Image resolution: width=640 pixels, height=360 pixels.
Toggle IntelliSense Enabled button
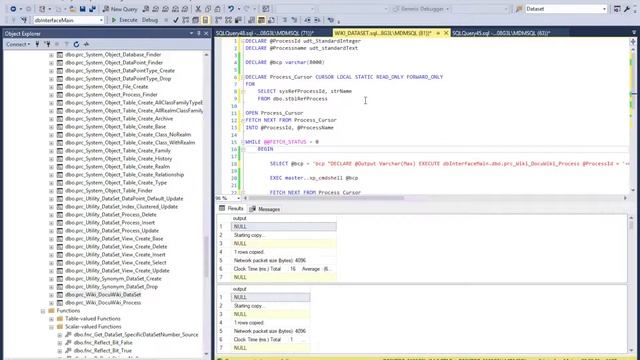(205, 20)
